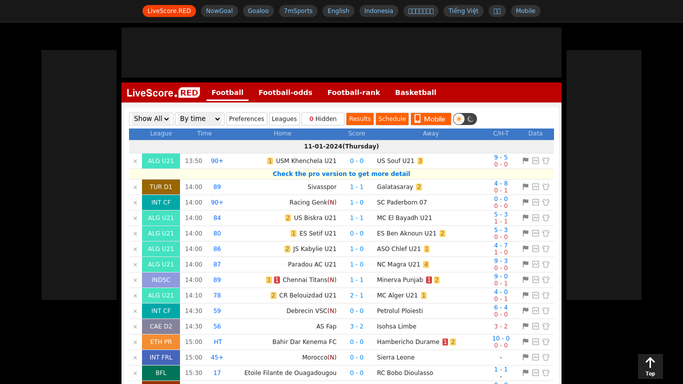Hide the Chennai Titans match with X
The height and width of the screenshot is (384, 683).
[x=135, y=280]
